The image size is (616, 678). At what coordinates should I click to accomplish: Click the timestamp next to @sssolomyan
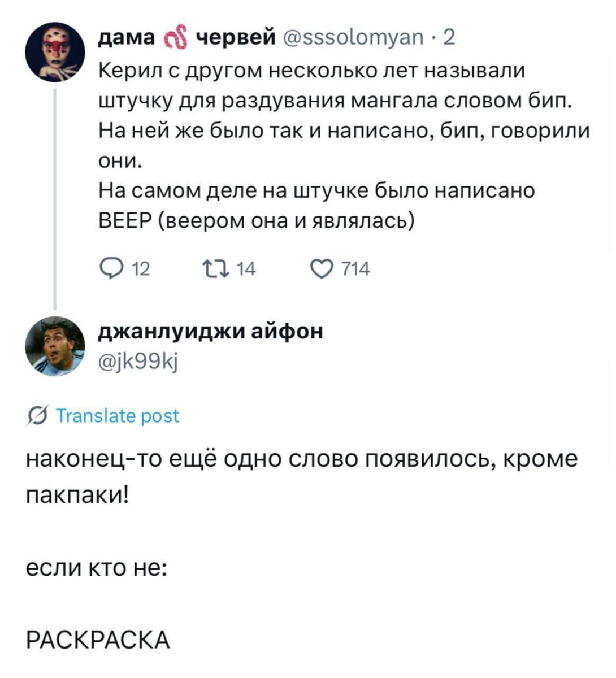coord(449,38)
